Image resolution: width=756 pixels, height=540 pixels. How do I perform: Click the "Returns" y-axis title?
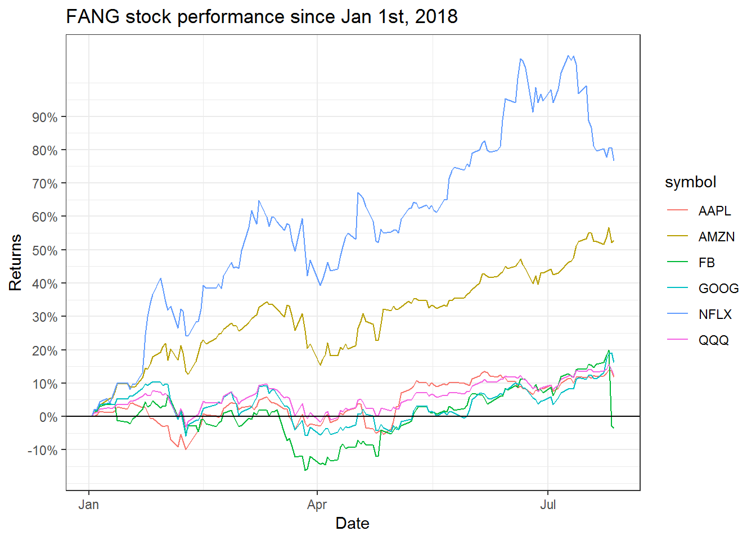[15, 262]
